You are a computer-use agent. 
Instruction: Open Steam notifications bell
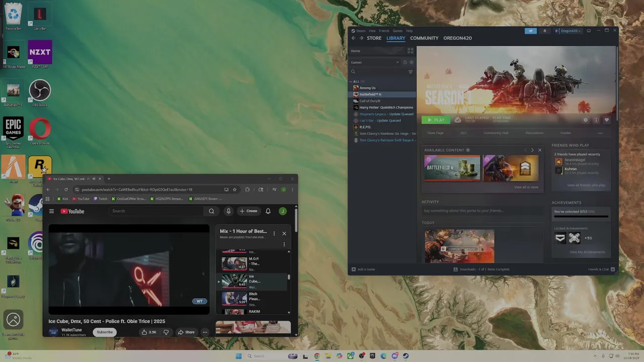click(x=544, y=31)
